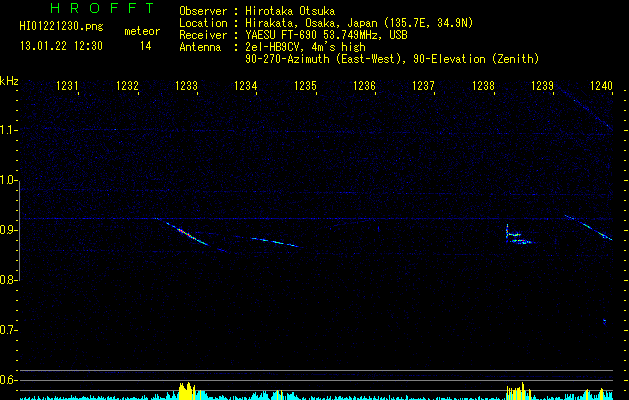Click the bright red meteor echo near 1233
The width and height of the screenshot is (629, 400).
[188, 234]
